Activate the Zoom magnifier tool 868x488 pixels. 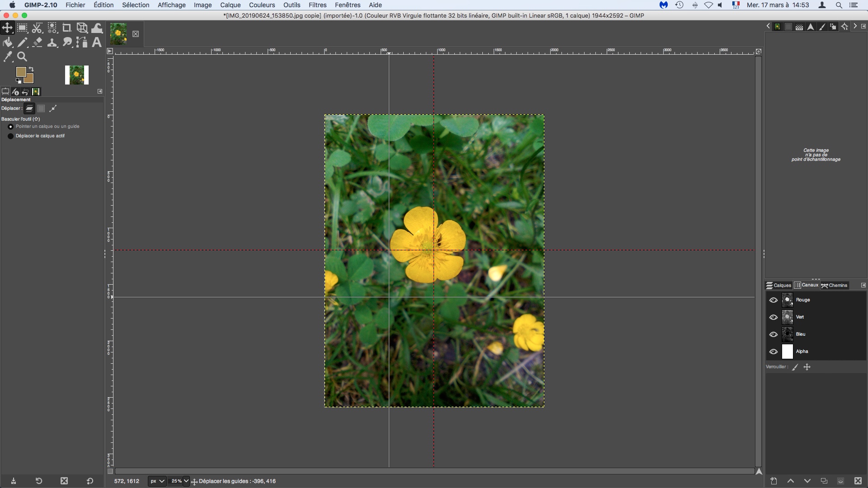22,56
